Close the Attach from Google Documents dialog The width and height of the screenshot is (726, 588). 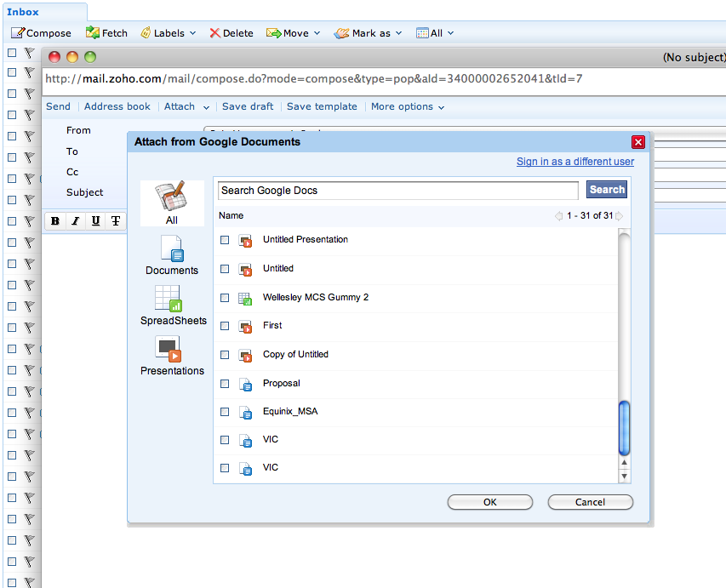tap(638, 142)
